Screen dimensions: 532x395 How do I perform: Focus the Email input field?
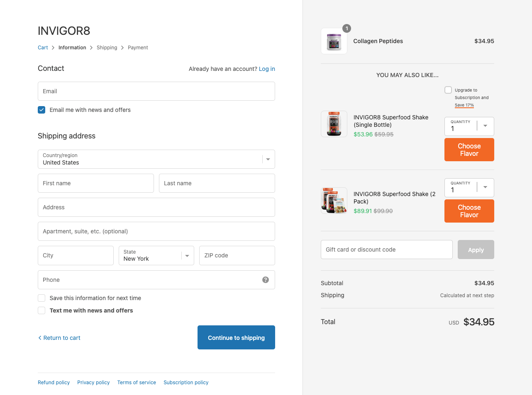click(156, 91)
